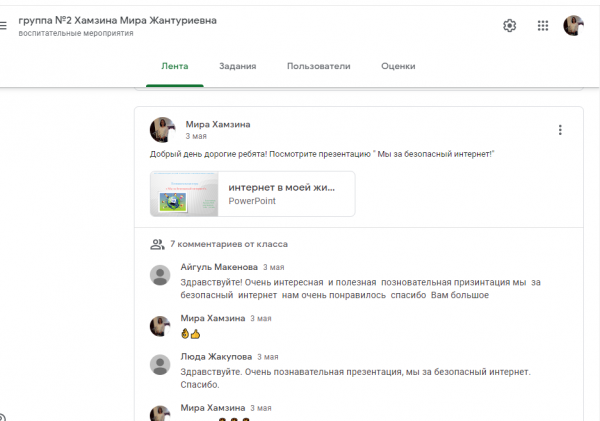Switch to the Лента tab

click(174, 66)
